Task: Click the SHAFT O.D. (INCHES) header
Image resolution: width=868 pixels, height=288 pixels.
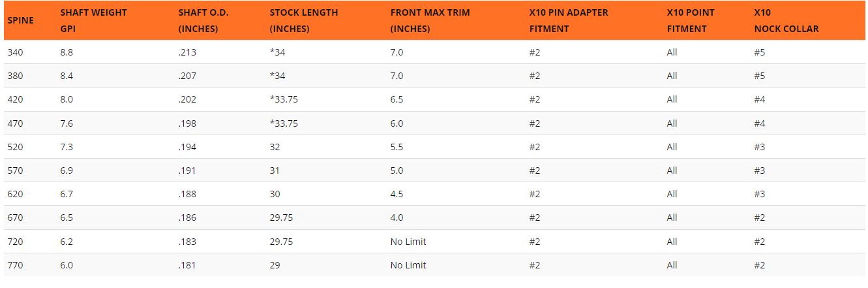Action: (198, 20)
